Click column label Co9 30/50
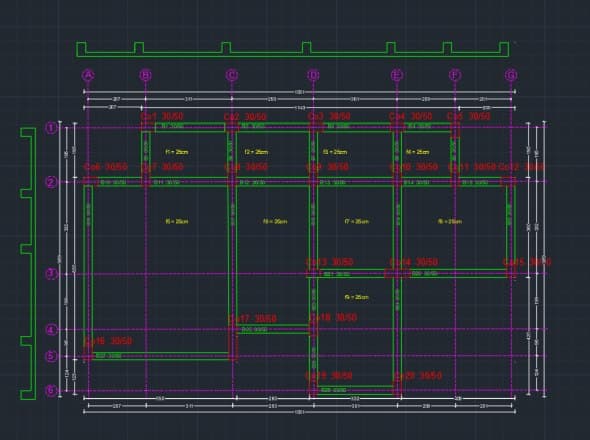 [x=328, y=167]
